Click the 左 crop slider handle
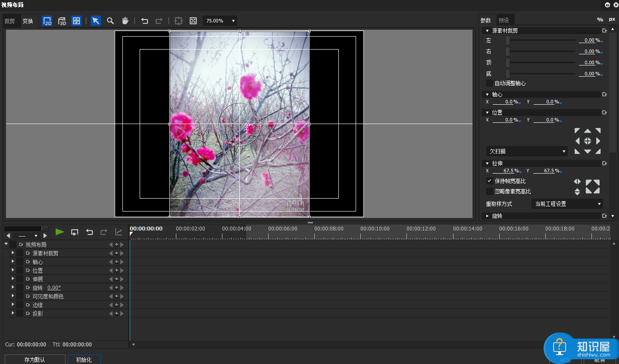The width and height of the screenshot is (619, 364). click(508, 40)
